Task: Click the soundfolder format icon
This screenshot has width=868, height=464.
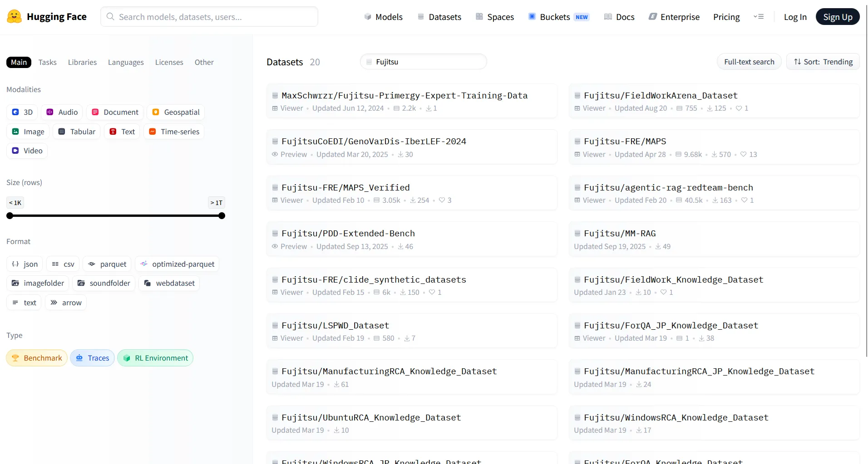Action: click(81, 283)
